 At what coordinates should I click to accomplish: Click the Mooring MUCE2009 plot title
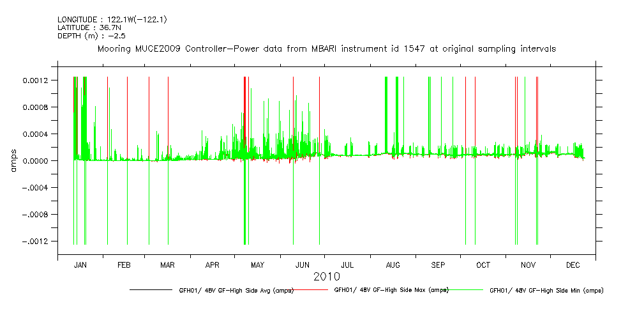(x=326, y=49)
